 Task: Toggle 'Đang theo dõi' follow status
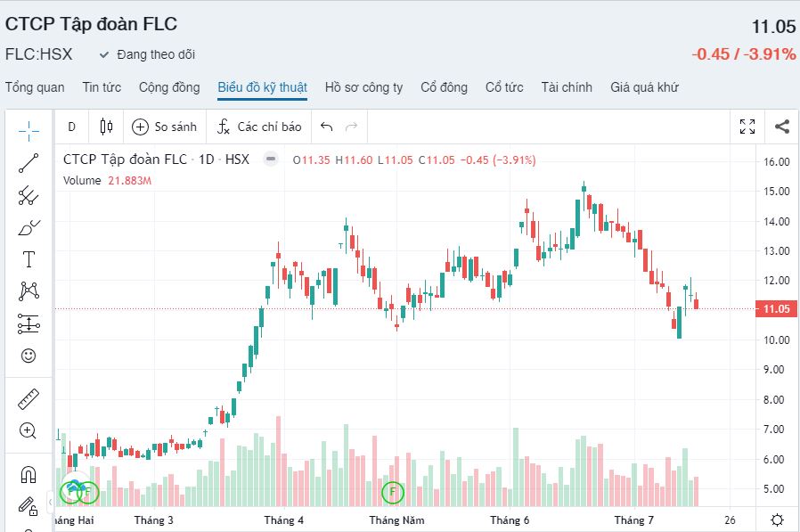[x=147, y=54]
